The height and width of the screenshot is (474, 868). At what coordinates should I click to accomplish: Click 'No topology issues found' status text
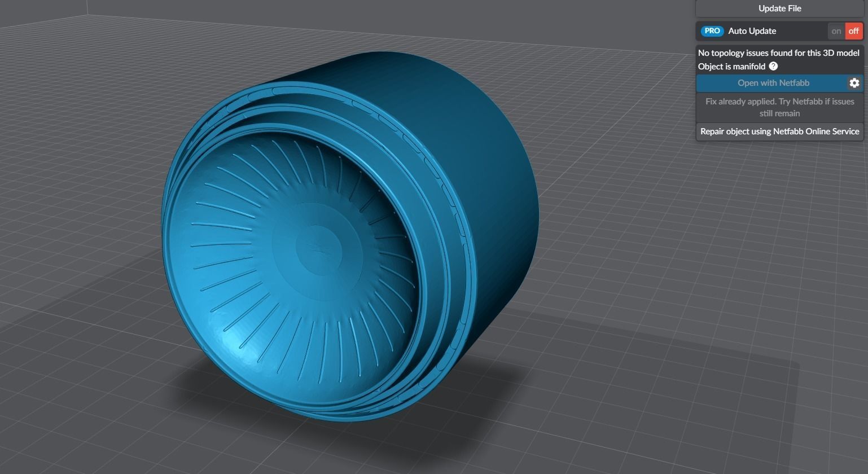pos(778,52)
